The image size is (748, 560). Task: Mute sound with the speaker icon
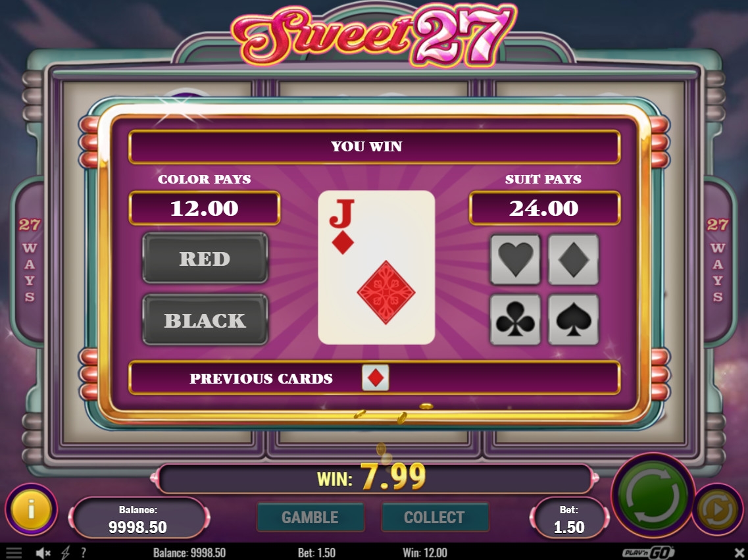click(x=43, y=553)
